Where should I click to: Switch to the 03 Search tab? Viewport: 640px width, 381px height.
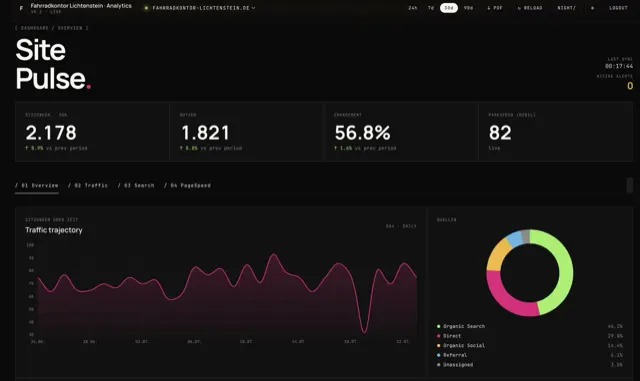tap(136, 185)
